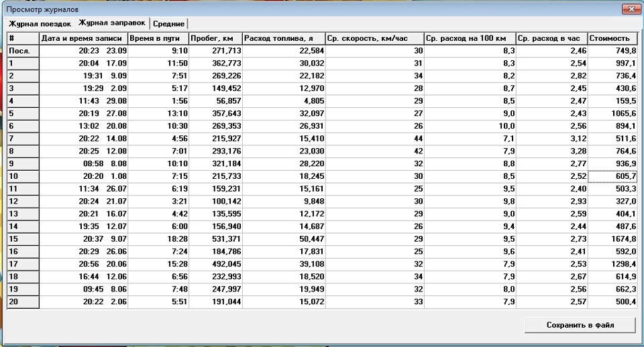
Task: Click average speed cell 42
Action: click(374, 151)
